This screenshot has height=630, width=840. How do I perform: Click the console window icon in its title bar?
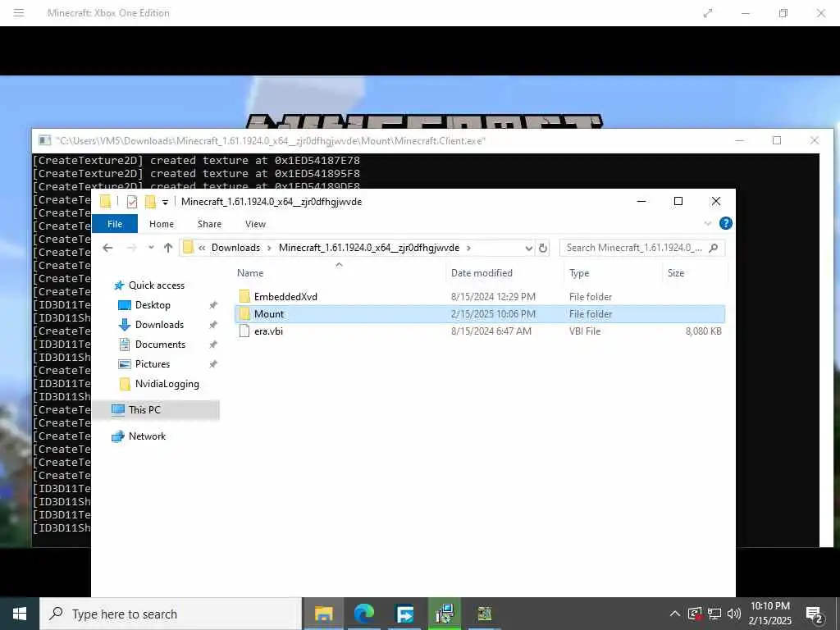pyautogui.click(x=44, y=141)
